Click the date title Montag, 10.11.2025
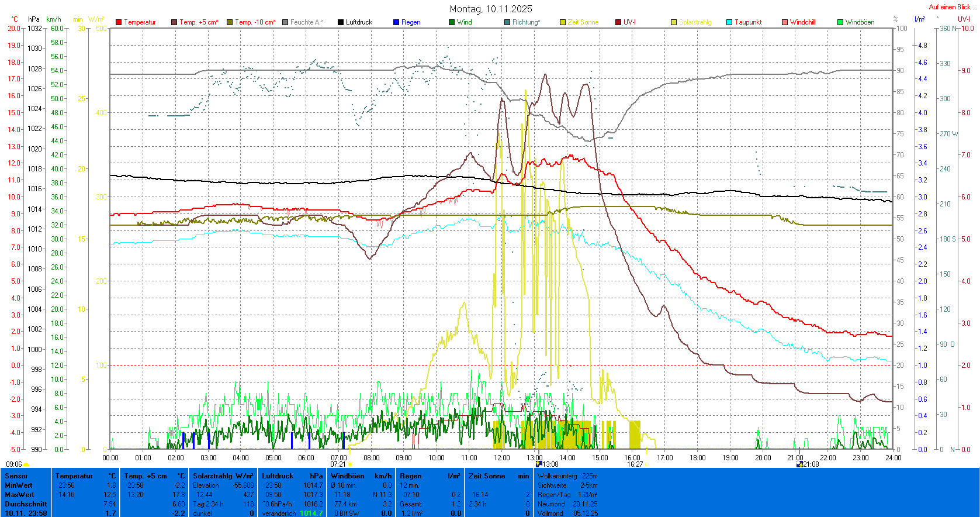This screenshot has width=980, height=517. [x=491, y=9]
